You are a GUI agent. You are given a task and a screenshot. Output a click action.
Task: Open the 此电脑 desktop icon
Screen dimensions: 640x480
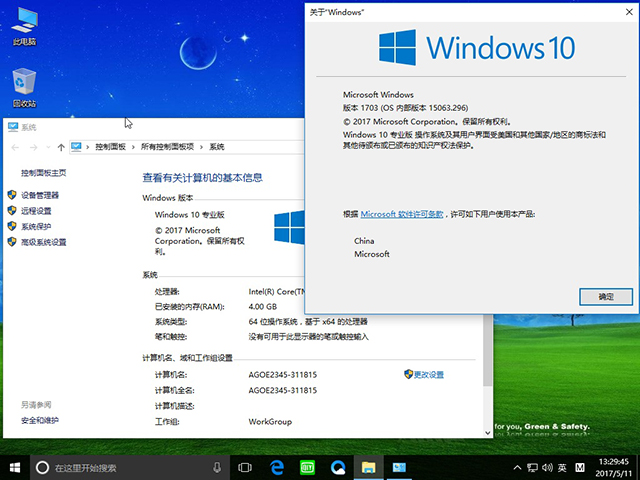[24, 26]
